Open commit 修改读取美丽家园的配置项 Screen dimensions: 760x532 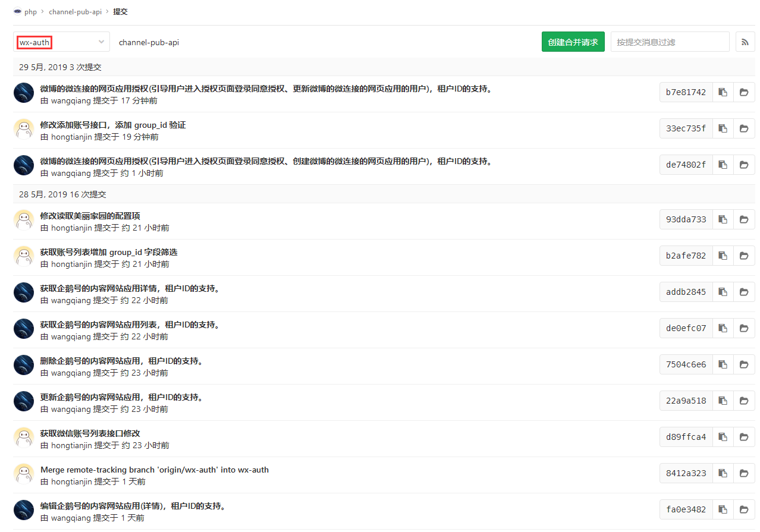(x=90, y=216)
